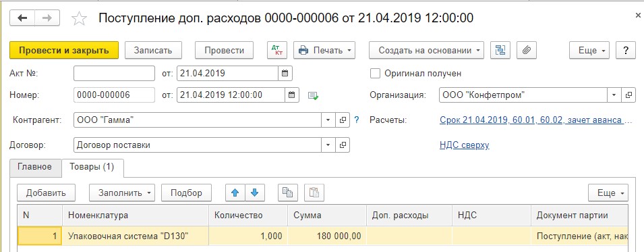Click Провести и закрыть button
The width and height of the screenshot is (644, 252).
64,50
